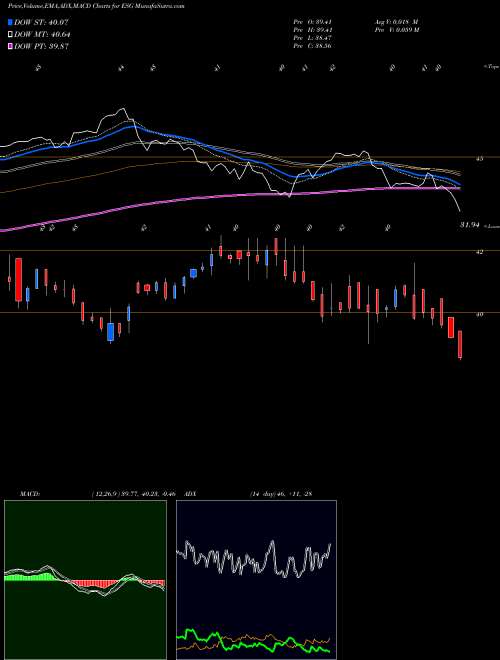The width and height of the screenshot is (500, 660).
Task: Open the dark blue ADX indicator chart
Action: pos(256,580)
